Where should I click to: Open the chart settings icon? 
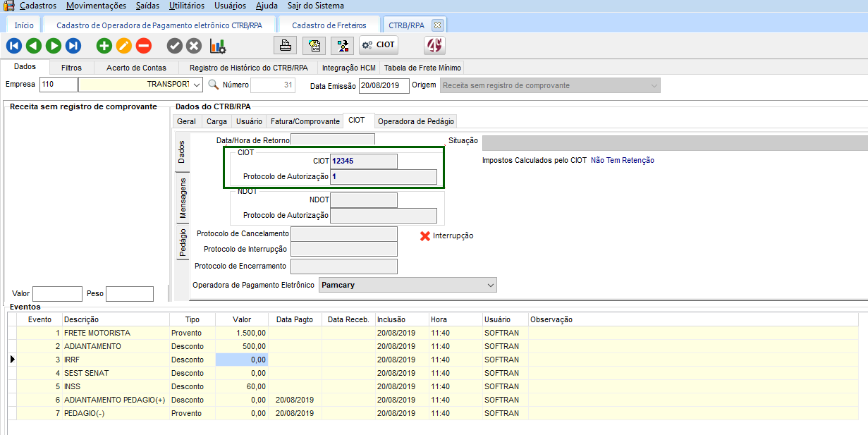pos(217,46)
